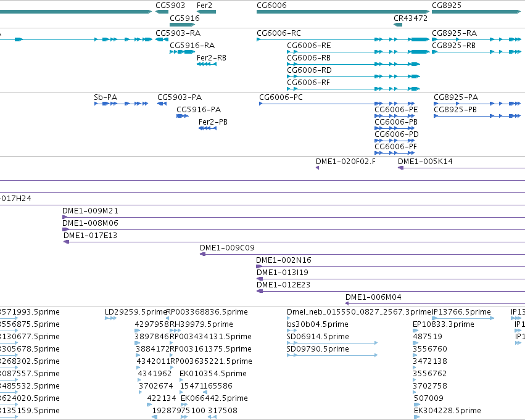Select the CG6006-PB protein label
This screenshot has width=525, height=420.
coord(396,122)
